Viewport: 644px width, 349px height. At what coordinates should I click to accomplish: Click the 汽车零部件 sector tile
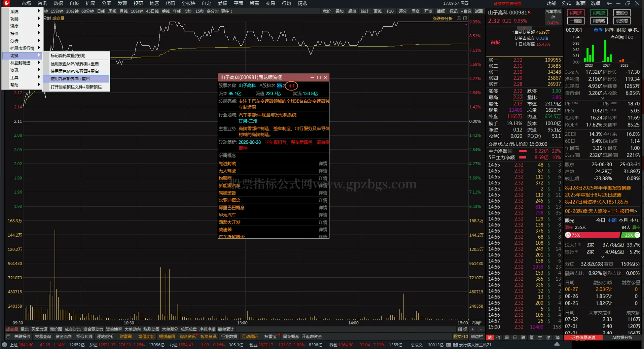553,17
